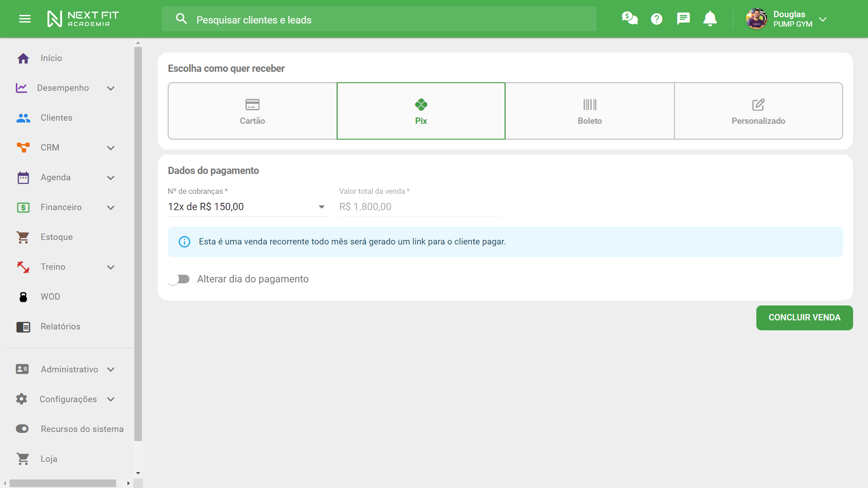The image size is (868, 488).
Task: Toggle Alterar dia do pagamento switch
Action: click(179, 279)
